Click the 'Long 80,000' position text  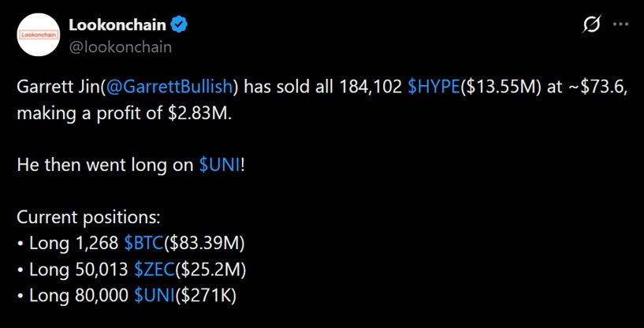pos(79,296)
